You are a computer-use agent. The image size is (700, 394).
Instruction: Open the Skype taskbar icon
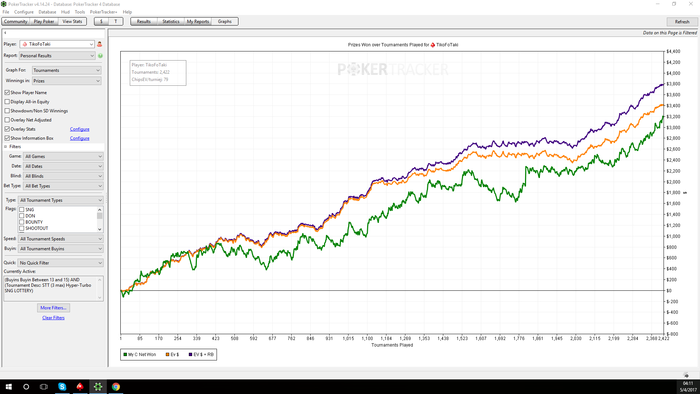62,386
